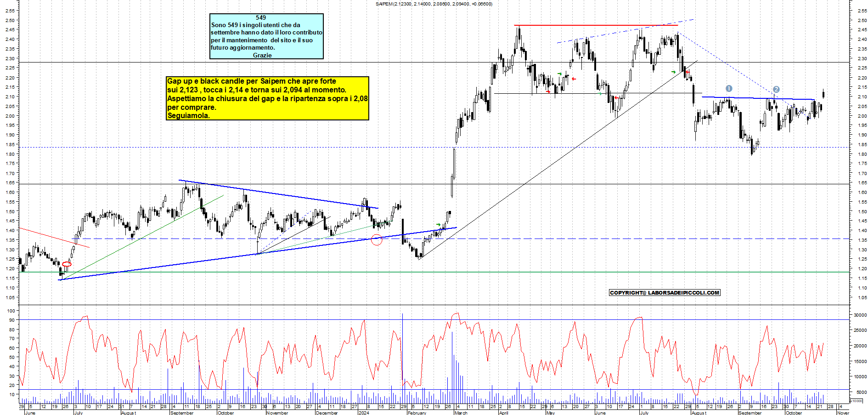Screen dimensions: 868x415
Task: Click 1.05 on the right price axis
Action: pyautogui.click(x=862, y=297)
